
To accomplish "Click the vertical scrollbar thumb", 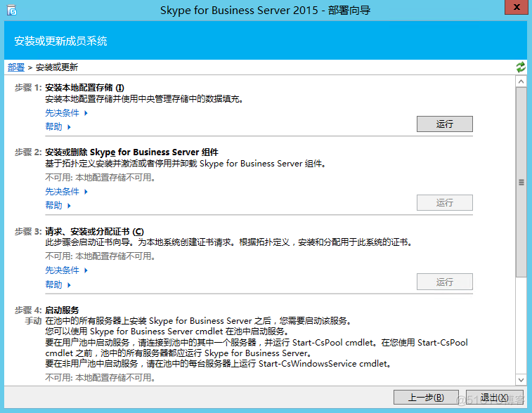I will click(x=521, y=183).
